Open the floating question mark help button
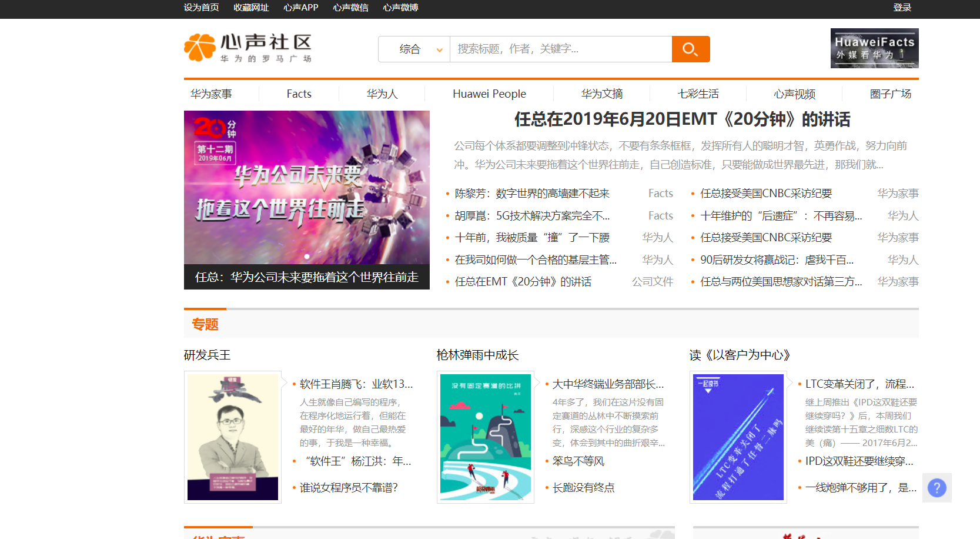Screen dimensions: 980x539 [x=936, y=487]
